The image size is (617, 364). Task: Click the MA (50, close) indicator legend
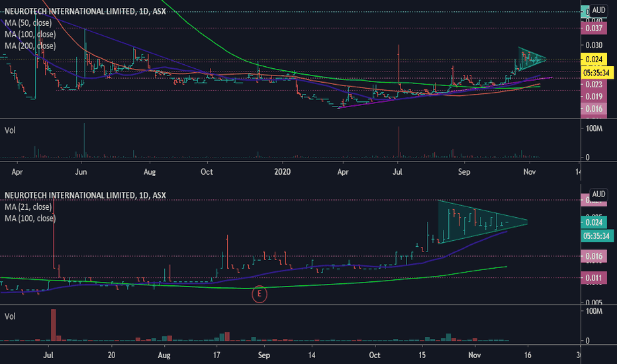[x=28, y=23]
